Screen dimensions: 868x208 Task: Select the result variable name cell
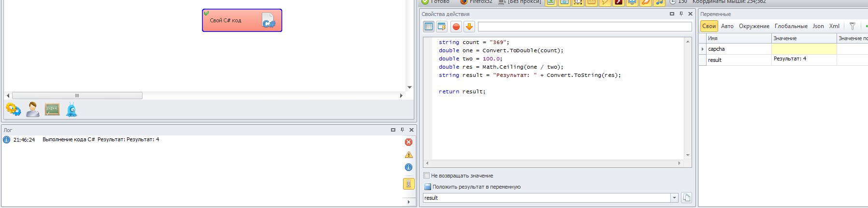739,60
